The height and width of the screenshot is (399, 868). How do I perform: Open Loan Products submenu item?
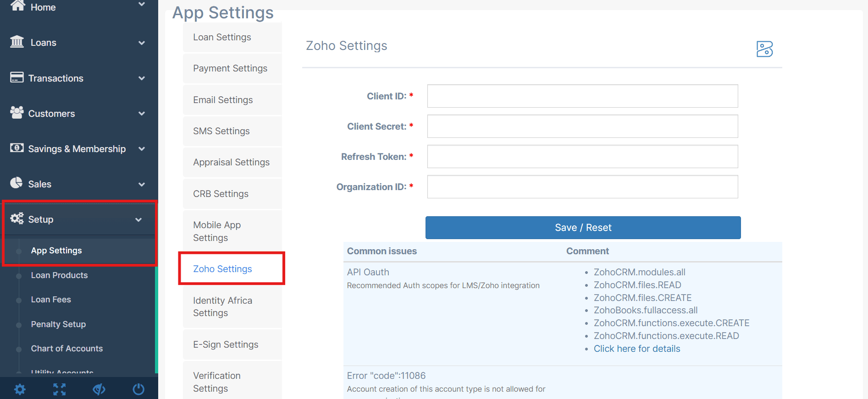tap(59, 275)
